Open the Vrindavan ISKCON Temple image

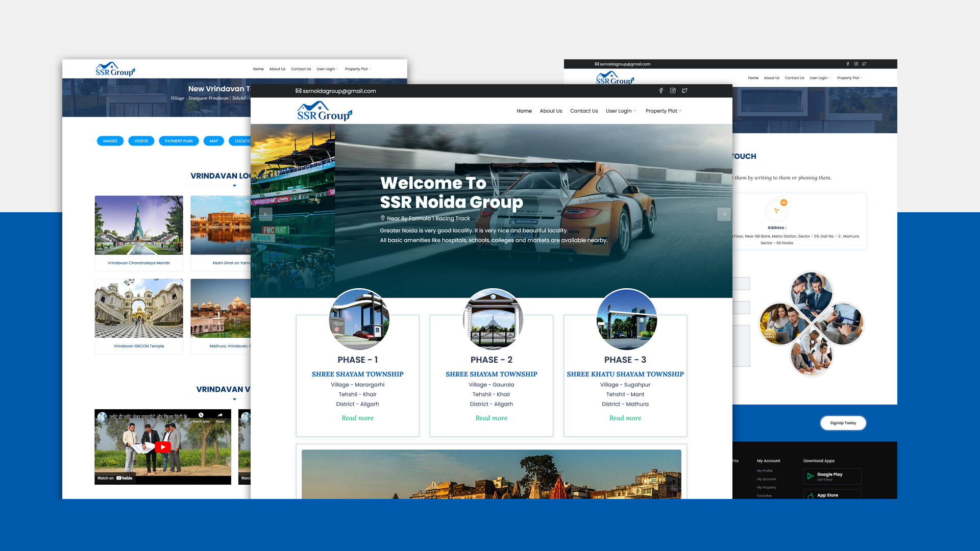coord(139,308)
